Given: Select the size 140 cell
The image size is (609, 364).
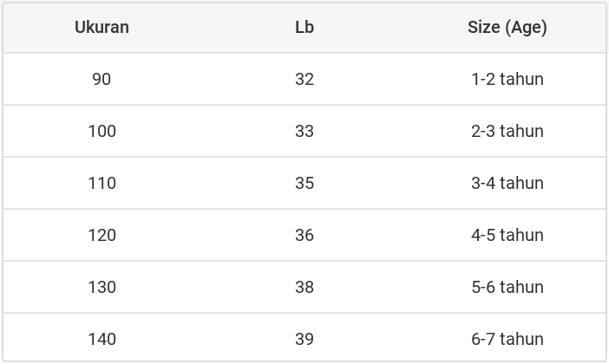Looking at the screenshot, I should (x=101, y=339).
